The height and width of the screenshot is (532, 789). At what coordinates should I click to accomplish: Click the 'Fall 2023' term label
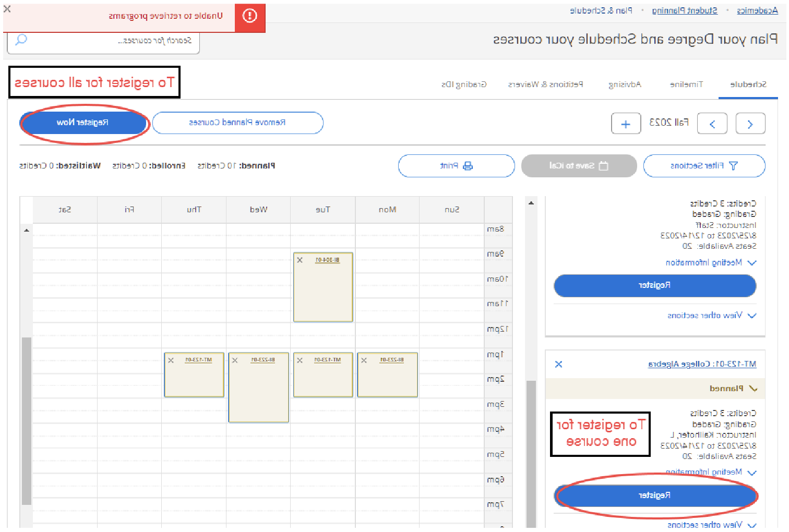[x=669, y=123]
